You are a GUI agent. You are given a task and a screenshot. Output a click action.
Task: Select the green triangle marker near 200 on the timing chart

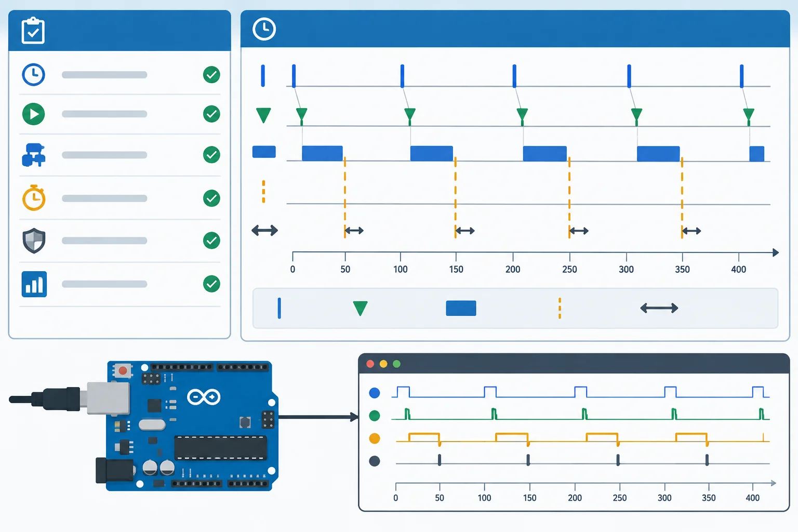tap(522, 116)
